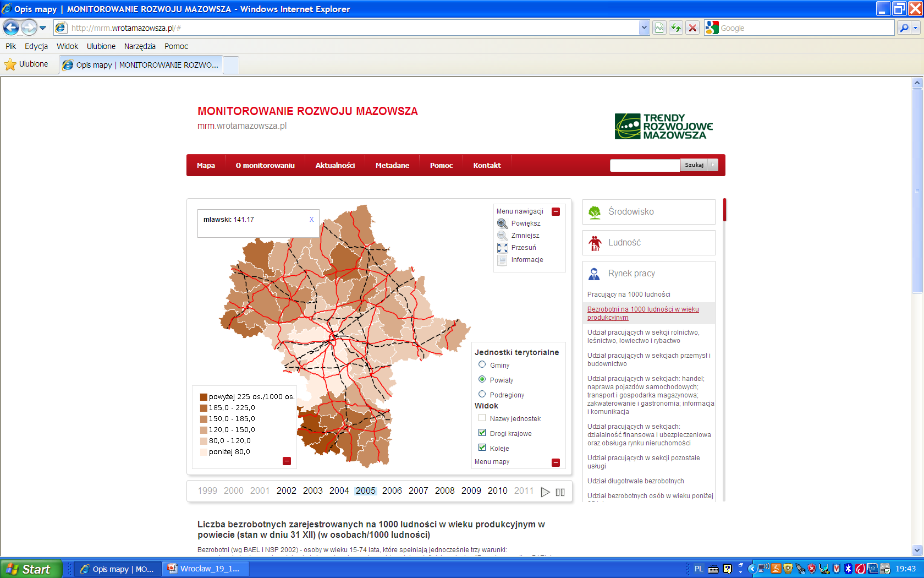
Task: Open Udział długotrwale bezrobotnych indicator
Action: coord(635,481)
